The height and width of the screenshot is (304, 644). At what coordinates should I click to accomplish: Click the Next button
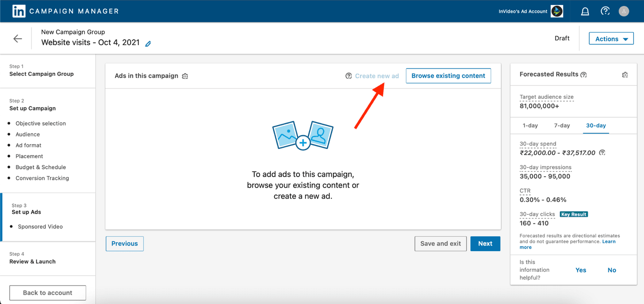pos(485,243)
